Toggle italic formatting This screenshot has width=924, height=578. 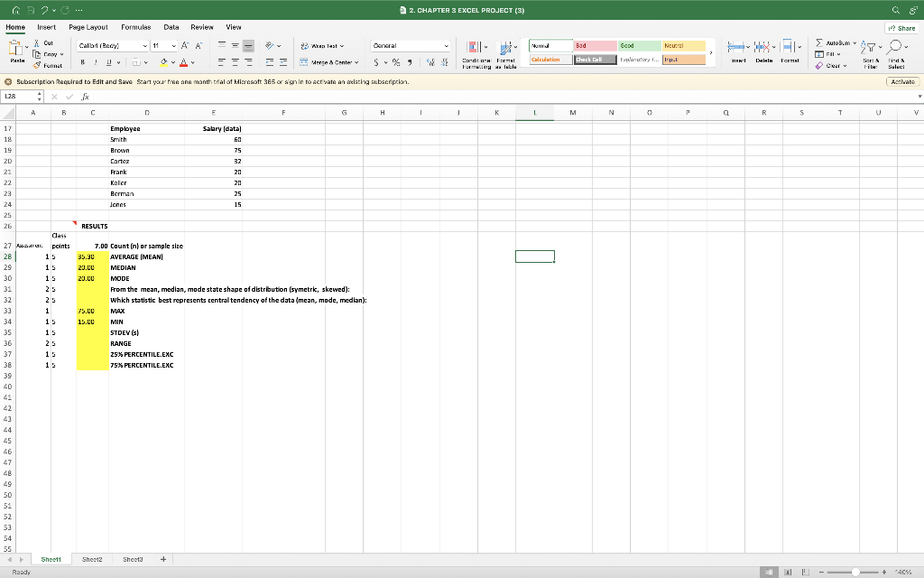click(96, 61)
